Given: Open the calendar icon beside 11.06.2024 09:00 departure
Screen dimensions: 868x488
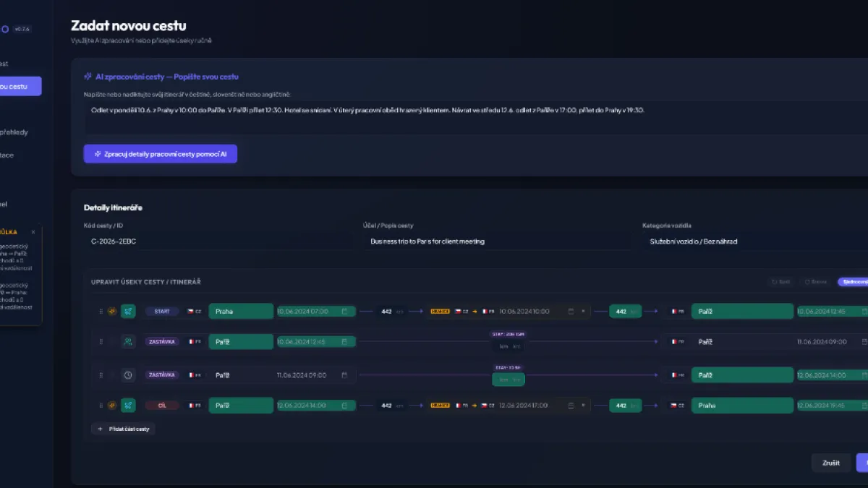Looking at the screenshot, I should [344, 375].
